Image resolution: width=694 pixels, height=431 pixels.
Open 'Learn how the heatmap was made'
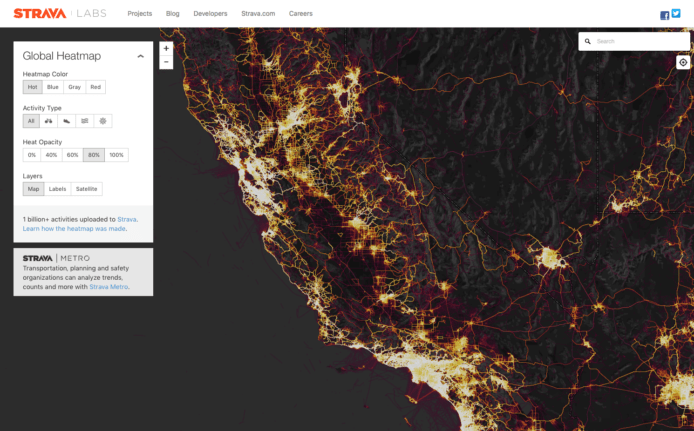click(x=75, y=228)
